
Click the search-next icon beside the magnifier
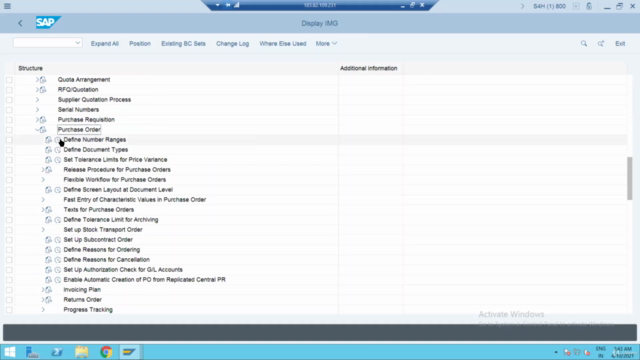pos(601,43)
